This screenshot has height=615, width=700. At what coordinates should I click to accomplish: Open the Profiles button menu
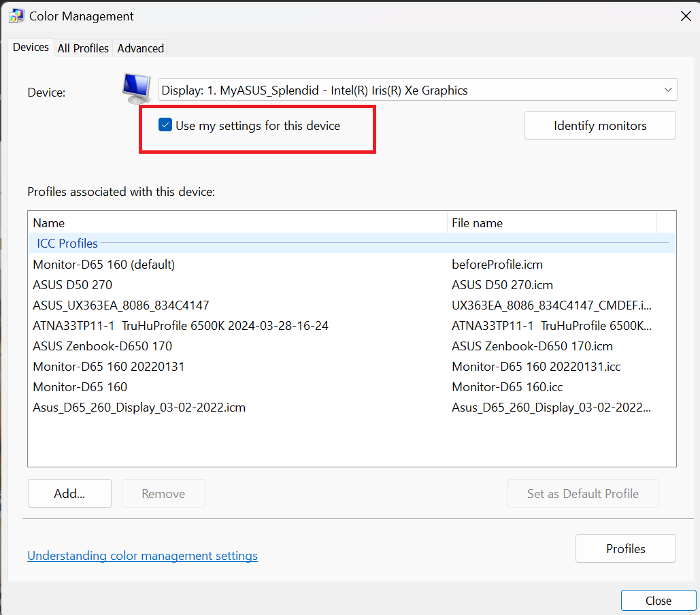[624, 548]
